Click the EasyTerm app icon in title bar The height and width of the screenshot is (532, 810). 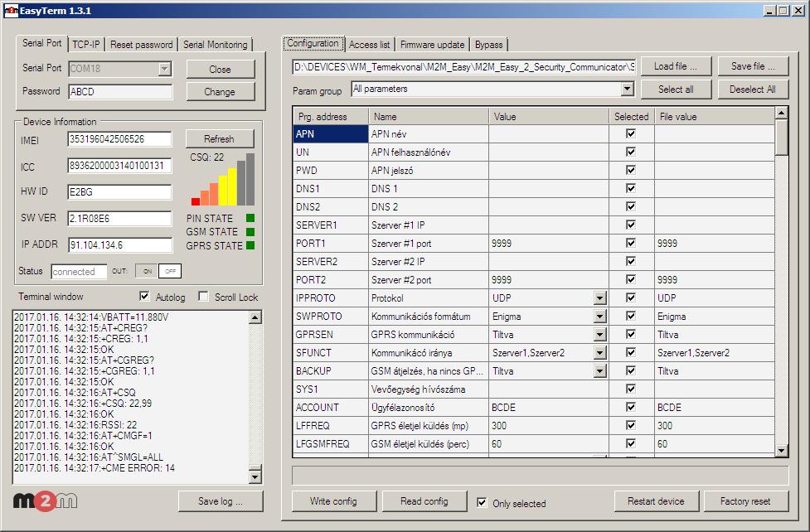(x=12, y=10)
